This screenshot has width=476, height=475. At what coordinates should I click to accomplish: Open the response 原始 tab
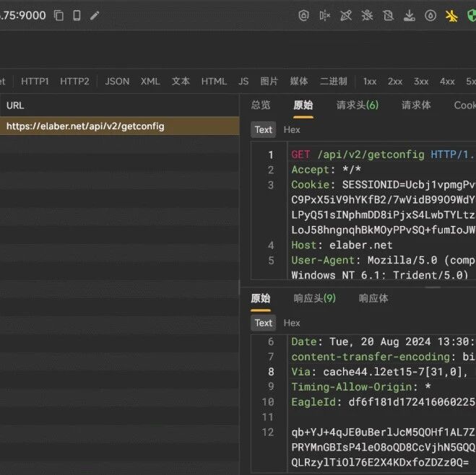(261, 298)
